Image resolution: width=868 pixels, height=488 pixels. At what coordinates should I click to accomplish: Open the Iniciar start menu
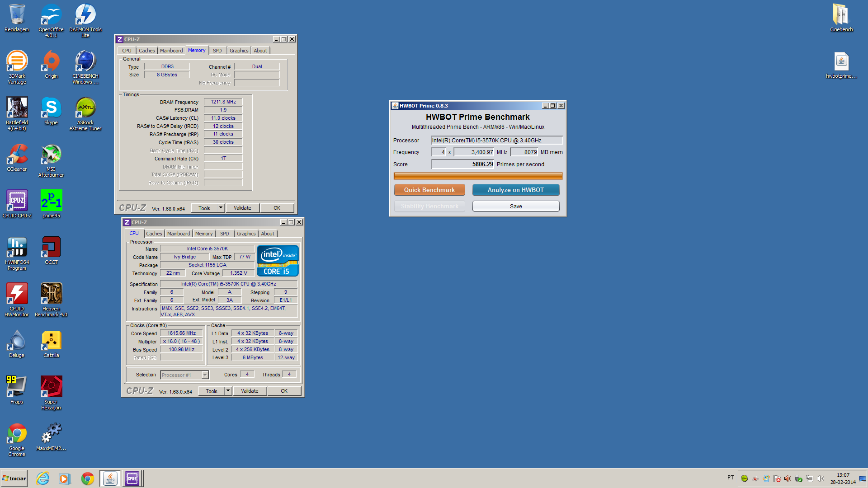[x=14, y=478]
